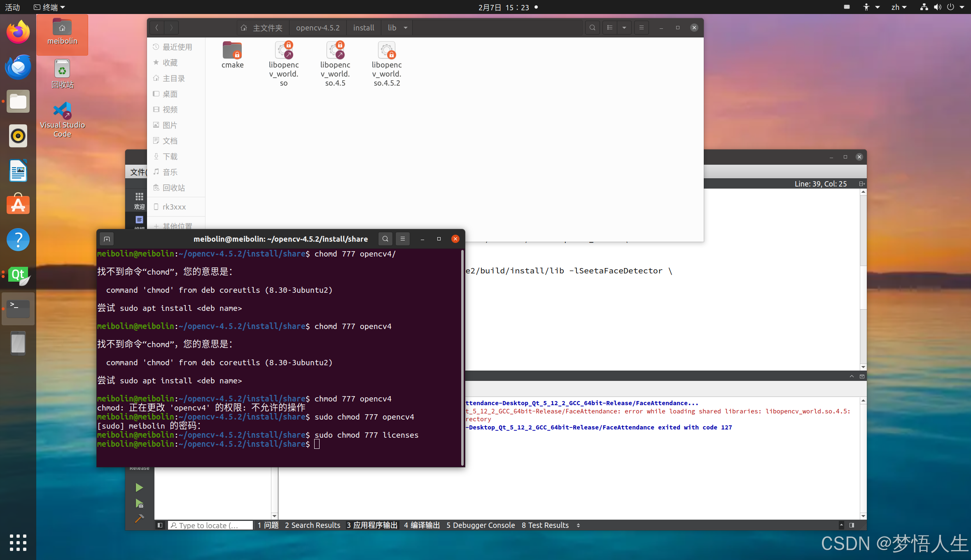Toggle Qt Creator right sidebar

(x=852, y=525)
